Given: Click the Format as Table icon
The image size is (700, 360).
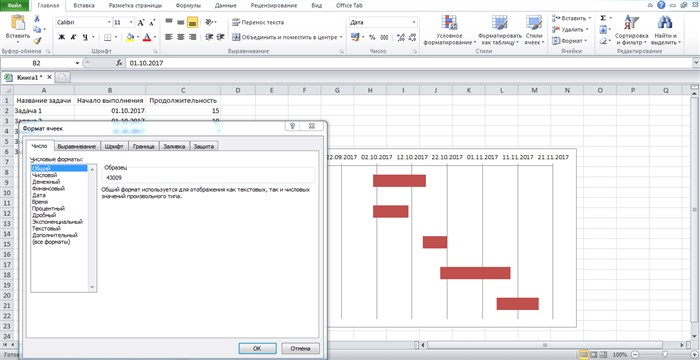Looking at the screenshot, I should (x=499, y=22).
